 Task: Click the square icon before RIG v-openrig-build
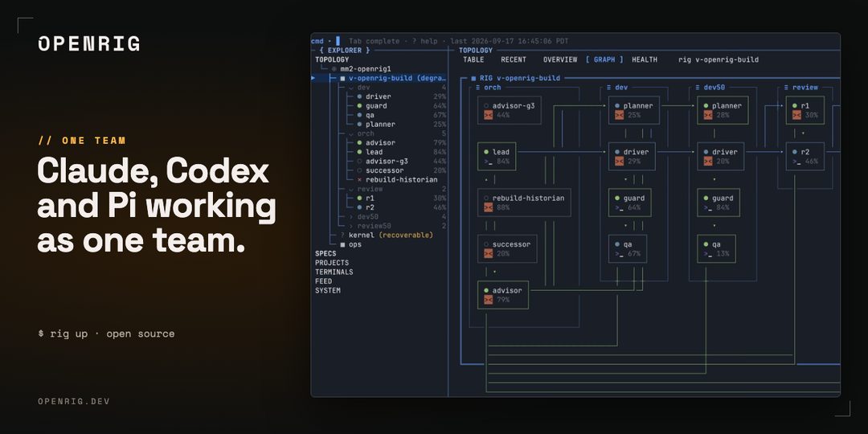click(473, 79)
